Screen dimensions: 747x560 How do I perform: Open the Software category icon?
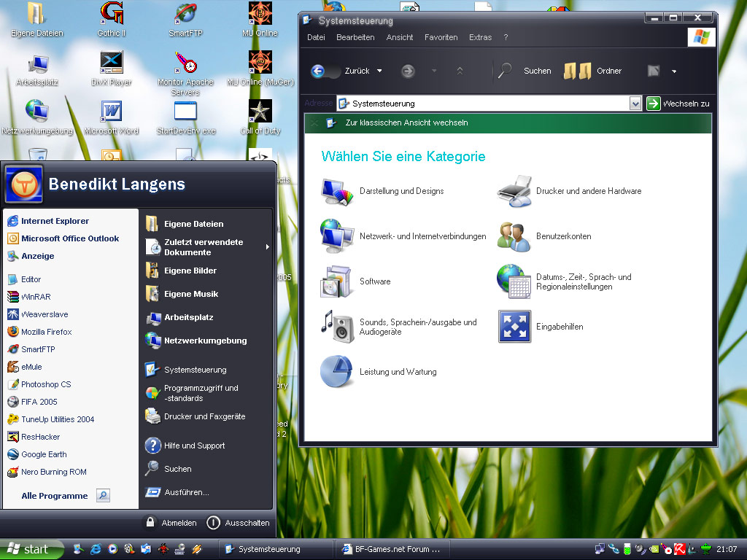tap(337, 281)
